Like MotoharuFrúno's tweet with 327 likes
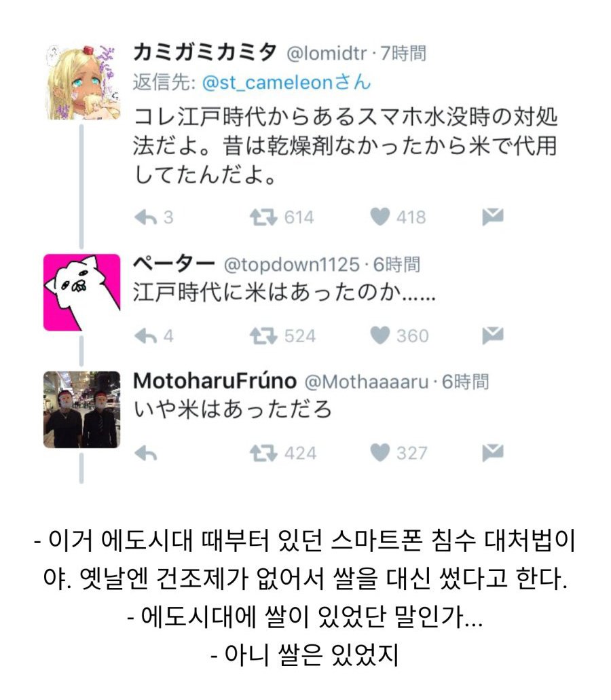This screenshot has width=611, height=700. tap(379, 453)
